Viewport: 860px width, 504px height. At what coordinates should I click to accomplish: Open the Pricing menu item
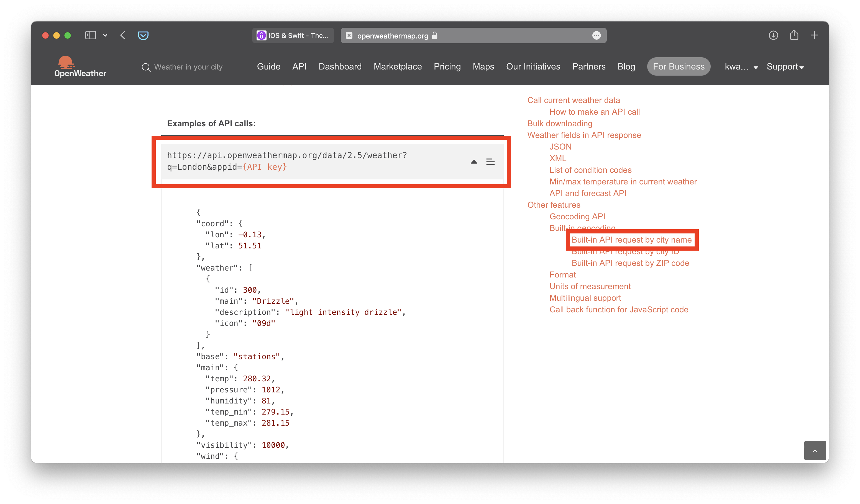tap(447, 67)
